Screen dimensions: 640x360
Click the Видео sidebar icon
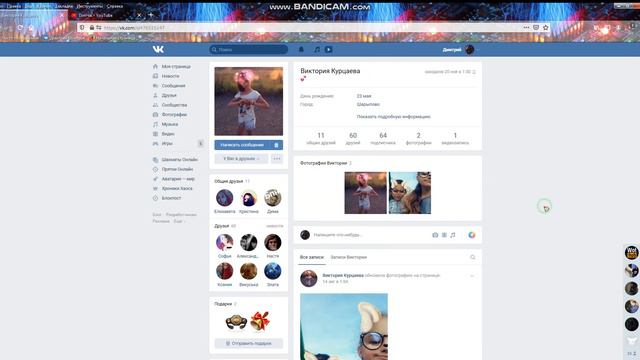pyautogui.click(x=155, y=134)
